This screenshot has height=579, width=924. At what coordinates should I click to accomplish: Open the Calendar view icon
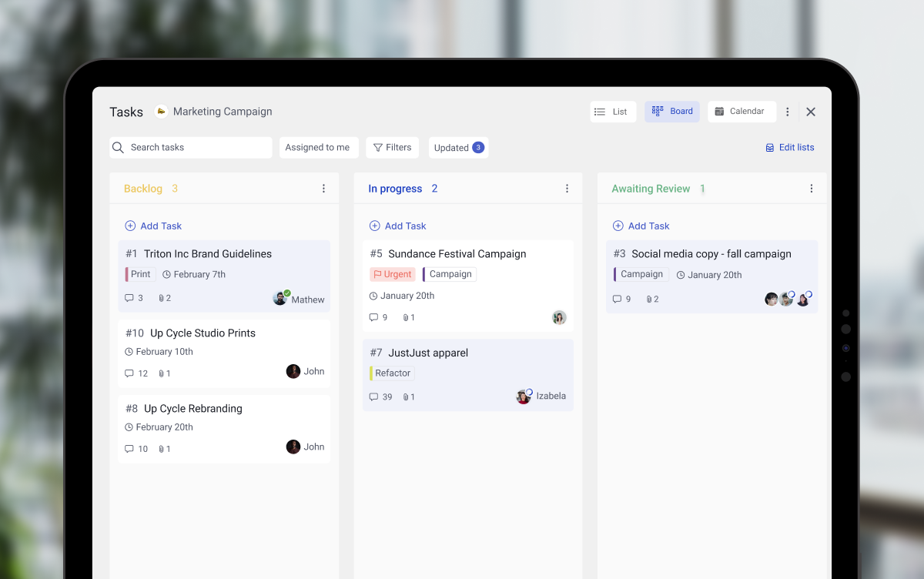coord(721,111)
